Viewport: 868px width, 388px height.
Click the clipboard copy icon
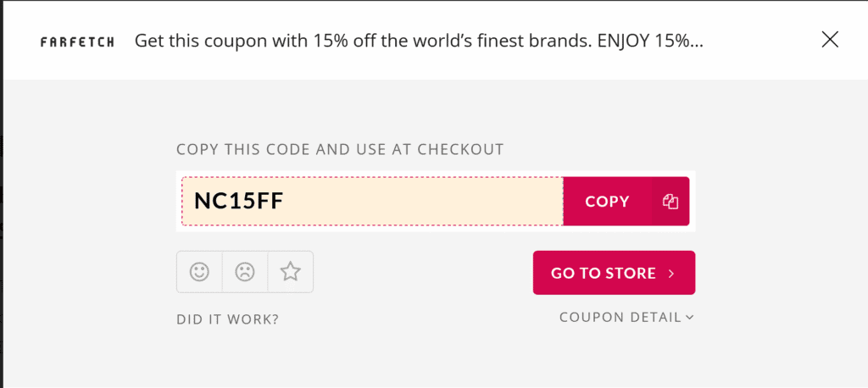pyautogui.click(x=670, y=202)
